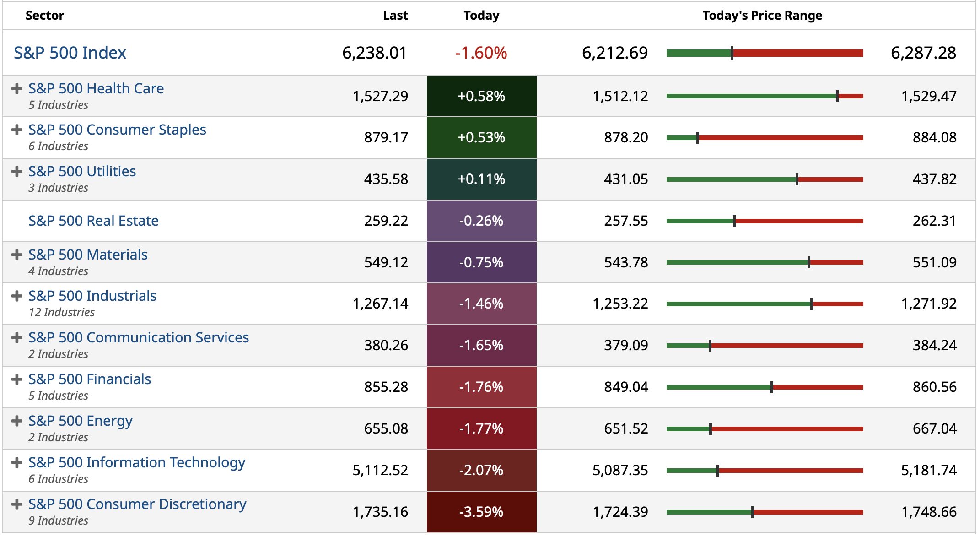Click the plus icon beside Utilities
This screenshot has width=980, height=542.
click(17, 172)
